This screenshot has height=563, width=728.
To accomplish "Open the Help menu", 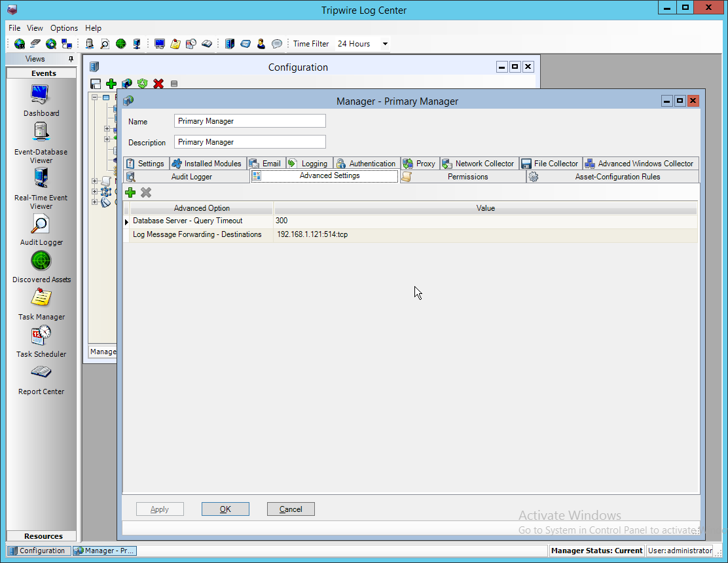I will click(x=94, y=28).
